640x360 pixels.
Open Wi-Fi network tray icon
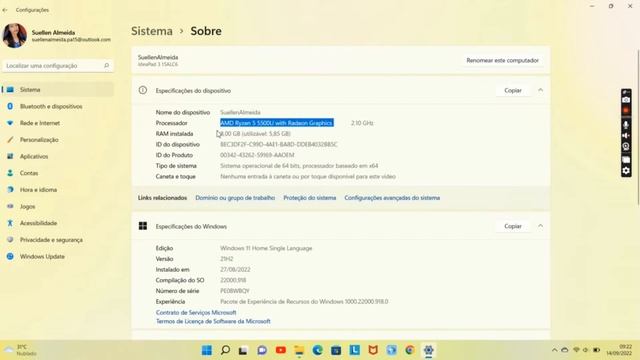[576, 350]
